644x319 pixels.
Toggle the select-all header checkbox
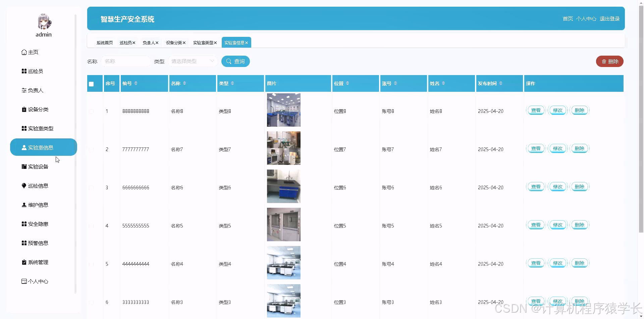[x=91, y=84]
